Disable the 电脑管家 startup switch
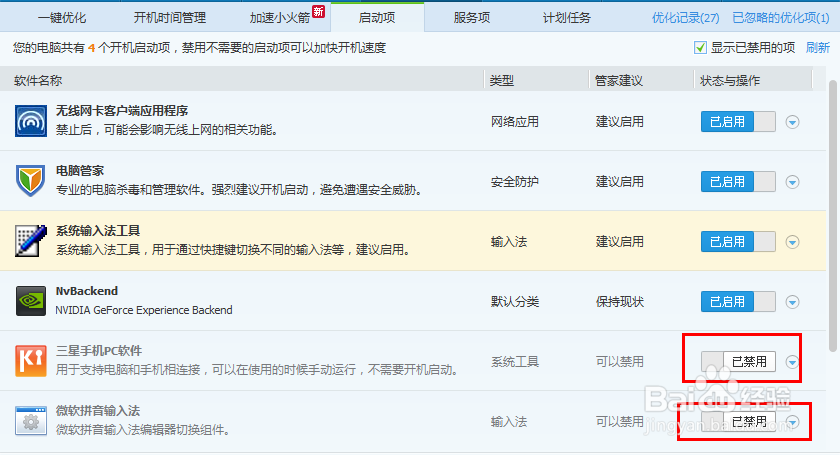 (x=738, y=182)
